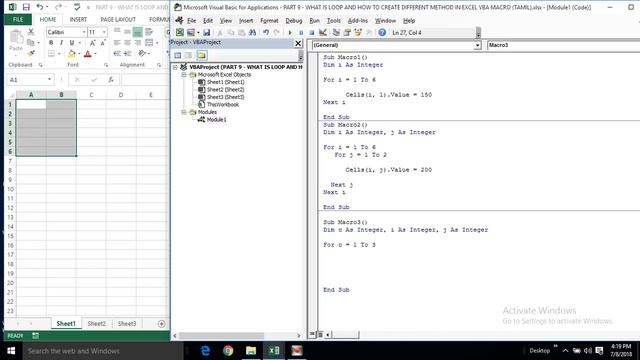Click the Cut scissors icon in Excel ribbon
The height and width of the screenshot is (360, 640).
coord(31,32)
